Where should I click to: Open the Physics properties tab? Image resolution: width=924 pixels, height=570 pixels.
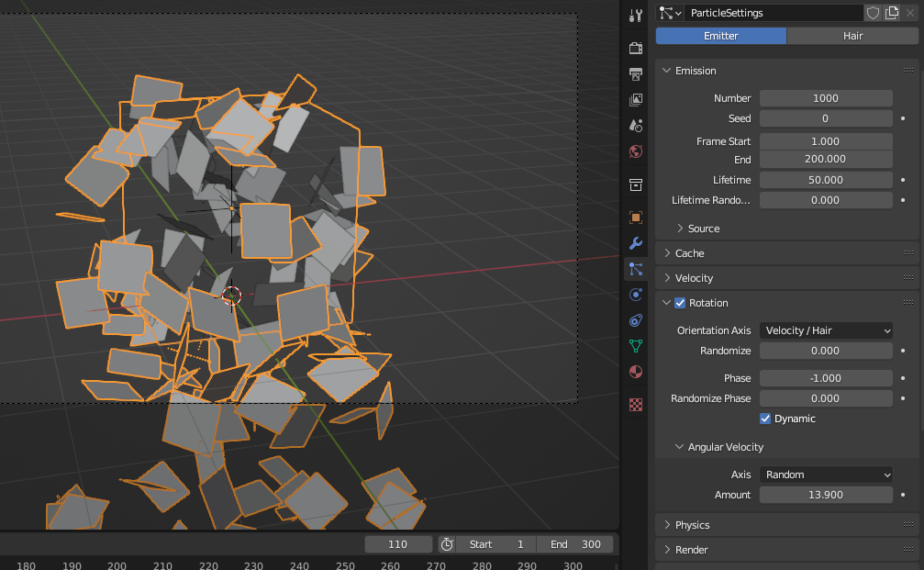(x=635, y=294)
